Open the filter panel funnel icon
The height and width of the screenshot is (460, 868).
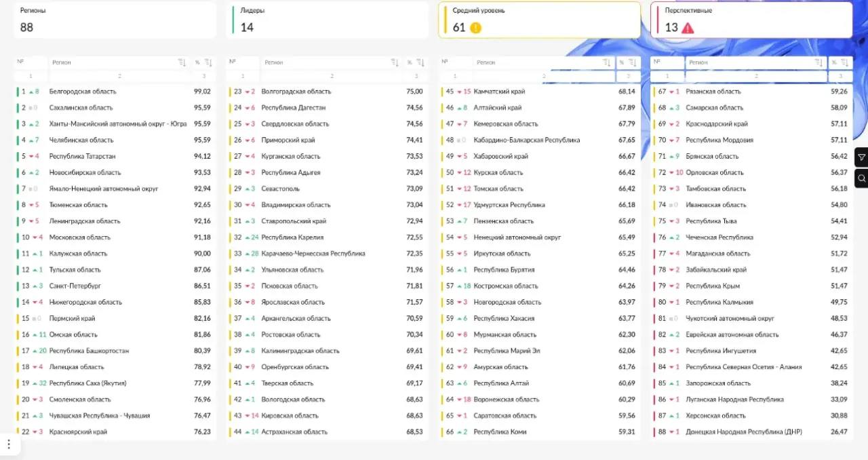coord(861,157)
